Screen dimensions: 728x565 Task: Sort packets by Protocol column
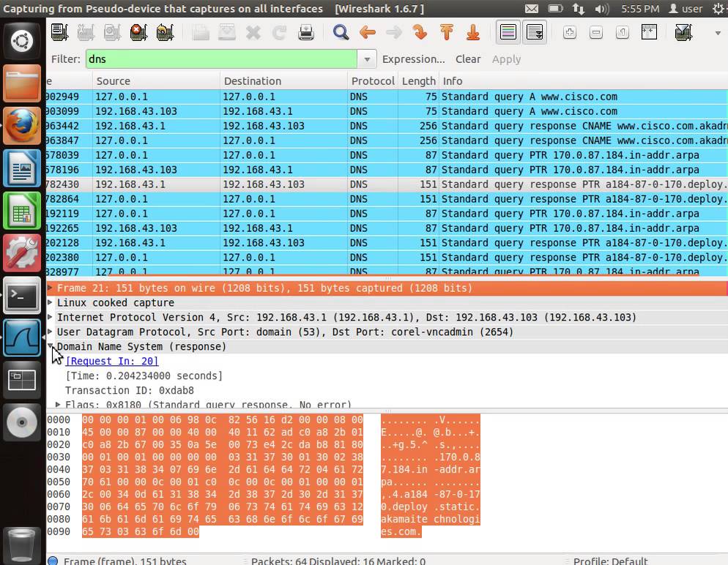coord(373,81)
